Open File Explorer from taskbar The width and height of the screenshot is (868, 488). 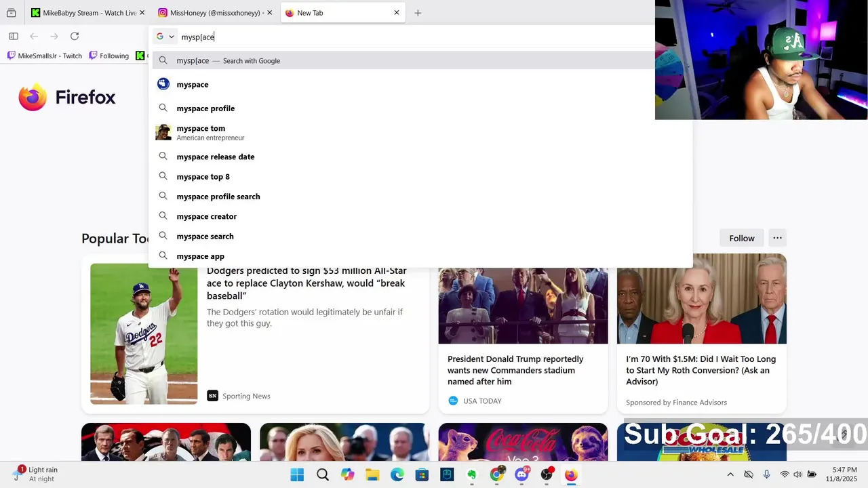tap(372, 474)
